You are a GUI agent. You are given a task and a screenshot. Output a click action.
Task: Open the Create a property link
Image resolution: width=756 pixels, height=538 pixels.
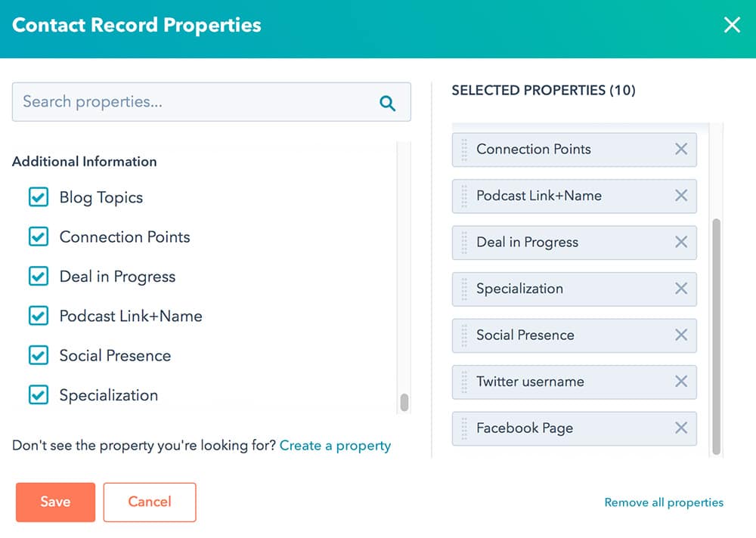tap(335, 445)
